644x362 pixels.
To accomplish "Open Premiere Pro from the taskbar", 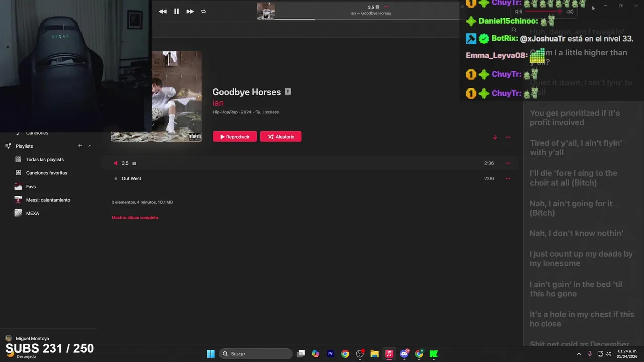I will (x=330, y=354).
